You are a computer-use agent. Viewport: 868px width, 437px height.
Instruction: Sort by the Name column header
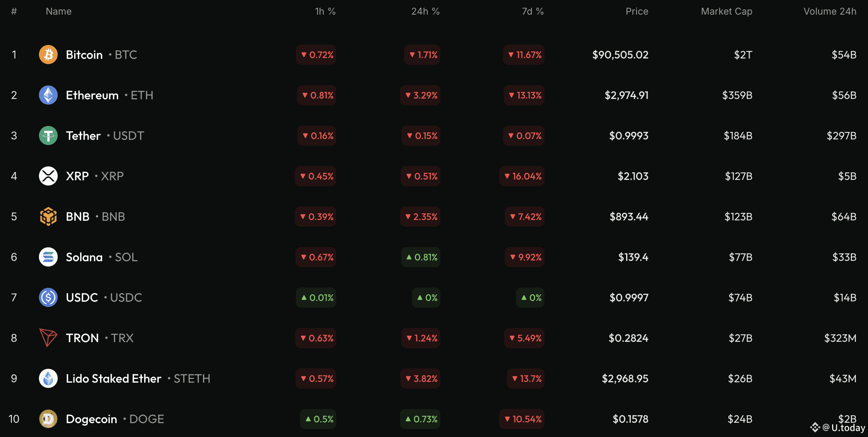[58, 12]
